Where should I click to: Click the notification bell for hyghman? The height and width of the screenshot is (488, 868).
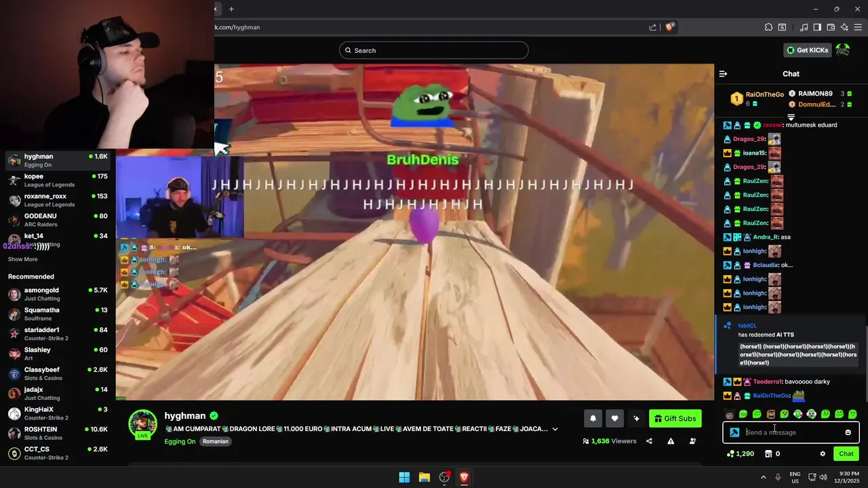point(593,418)
